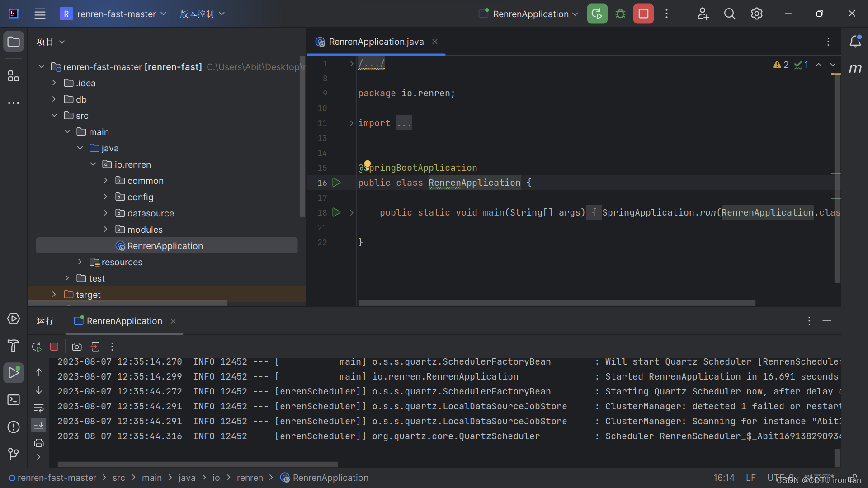Open the Services tool window icon
The height and width of the screenshot is (488, 868).
pyautogui.click(x=14, y=319)
